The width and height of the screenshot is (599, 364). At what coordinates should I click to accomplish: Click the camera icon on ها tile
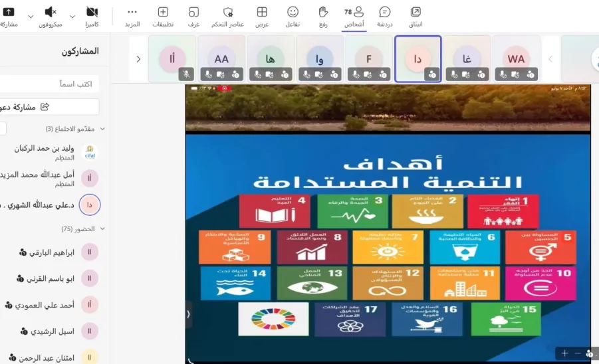[x=270, y=75]
